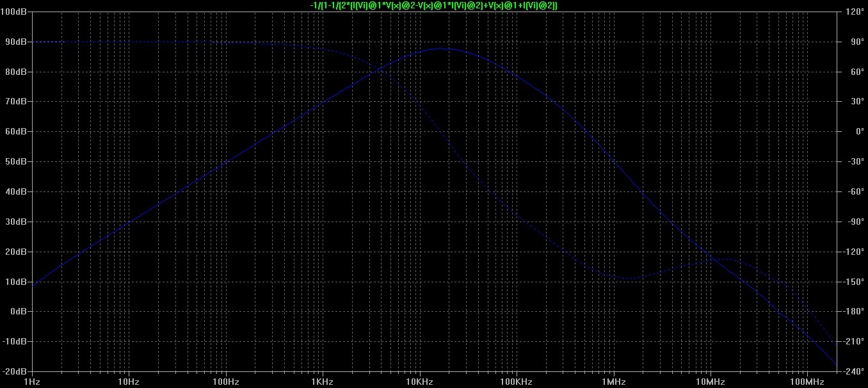Click the 30° phase axis label

tap(856, 102)
